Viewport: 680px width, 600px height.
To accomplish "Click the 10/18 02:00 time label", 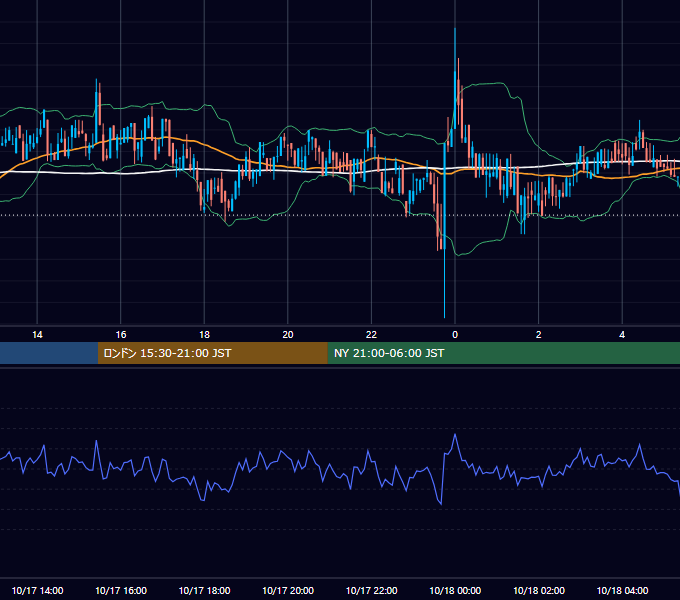I will [x=539, y=590].
